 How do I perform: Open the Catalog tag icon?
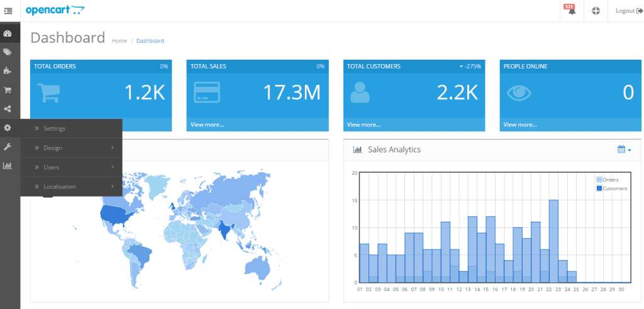[x=8, y=52]
